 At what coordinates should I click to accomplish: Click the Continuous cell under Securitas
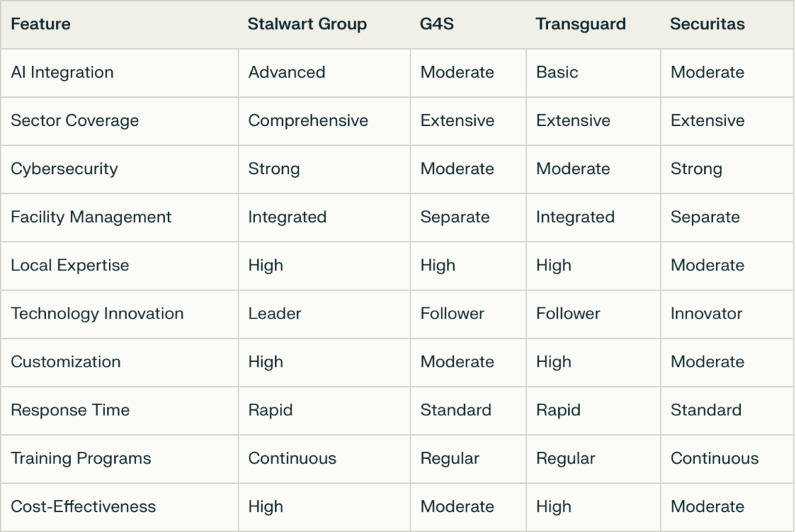coord(714,458)
